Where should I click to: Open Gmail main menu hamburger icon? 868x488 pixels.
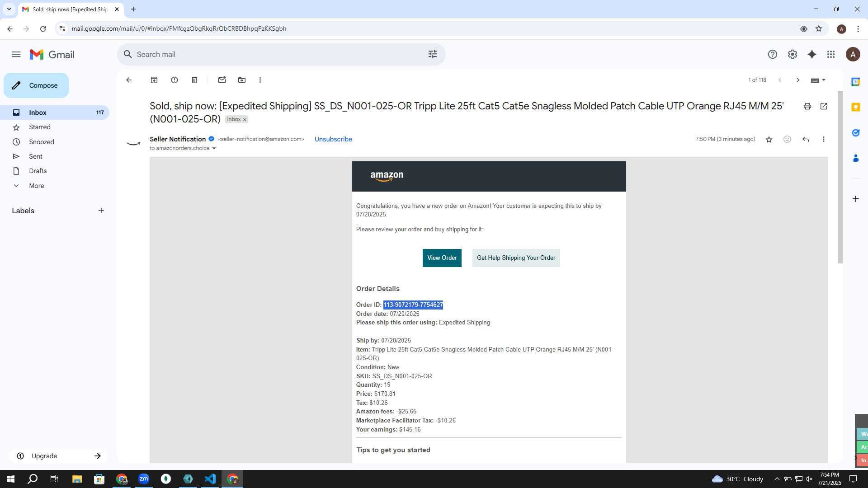point(16,55)
